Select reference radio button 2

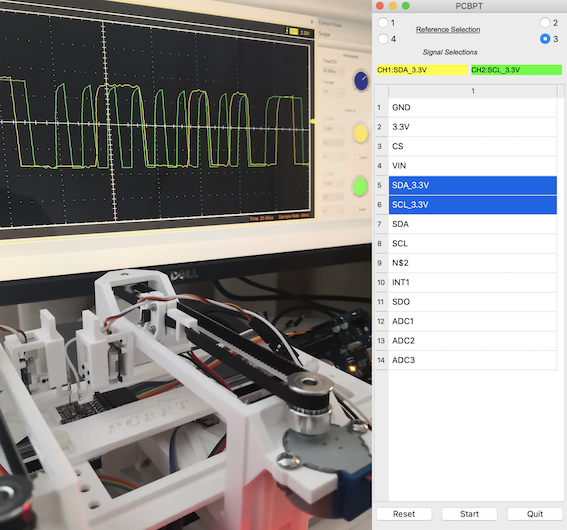pyautogui.click(x=545, y=23)
